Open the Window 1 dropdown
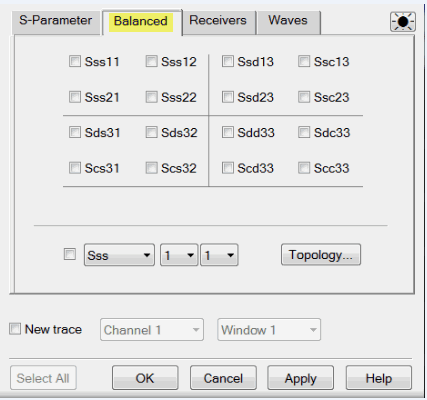 click(269, 330)
